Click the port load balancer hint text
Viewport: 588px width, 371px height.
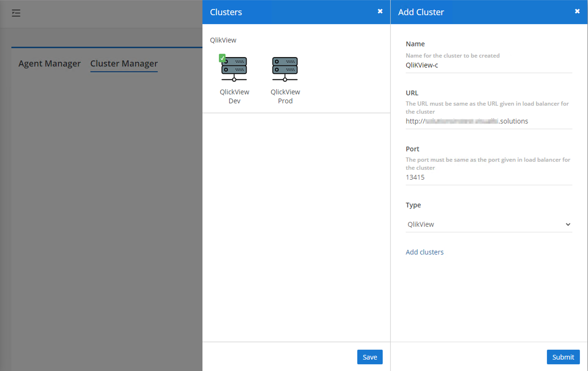click(x=488, y=164)
